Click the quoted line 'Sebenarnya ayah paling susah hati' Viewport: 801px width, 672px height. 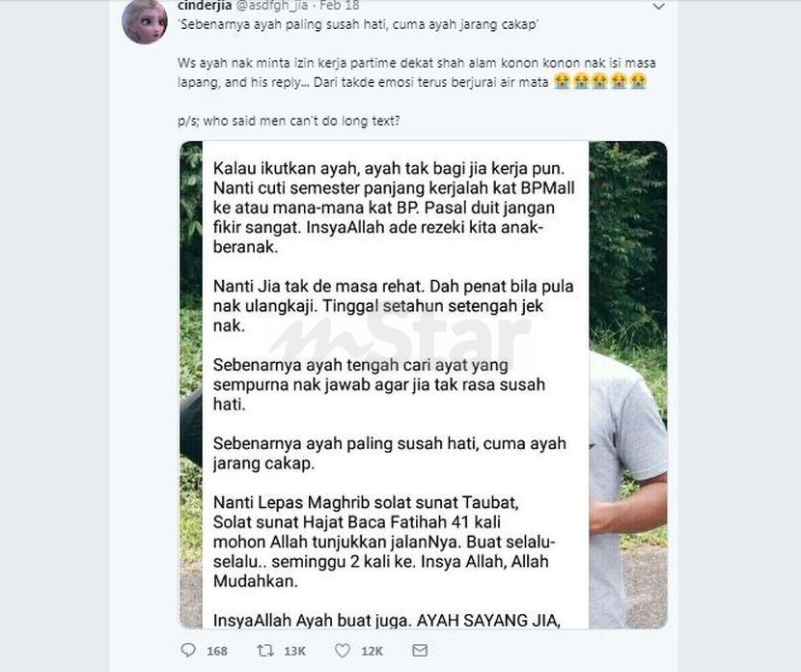[359, 24]
